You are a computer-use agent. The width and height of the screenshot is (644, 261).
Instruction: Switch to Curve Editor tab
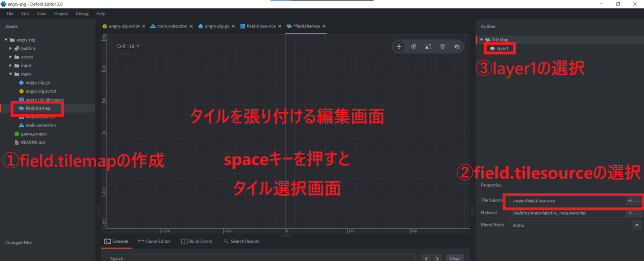pos(154,241)
